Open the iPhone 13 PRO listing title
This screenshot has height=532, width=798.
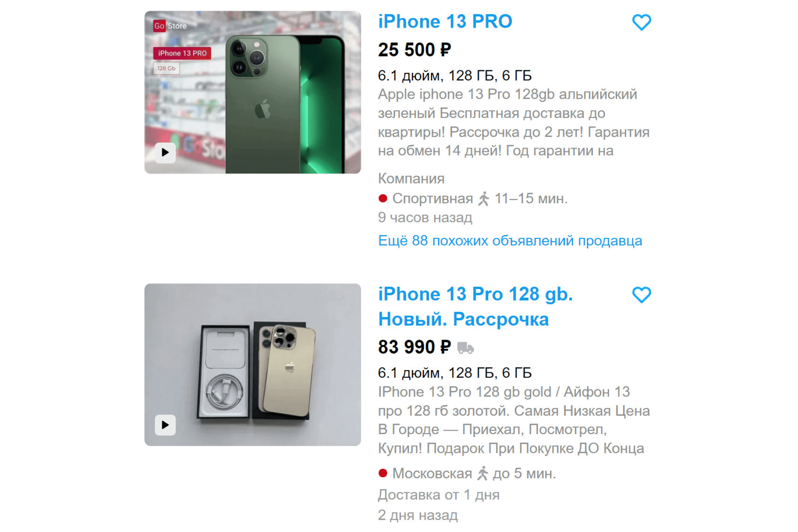point(445,21)
